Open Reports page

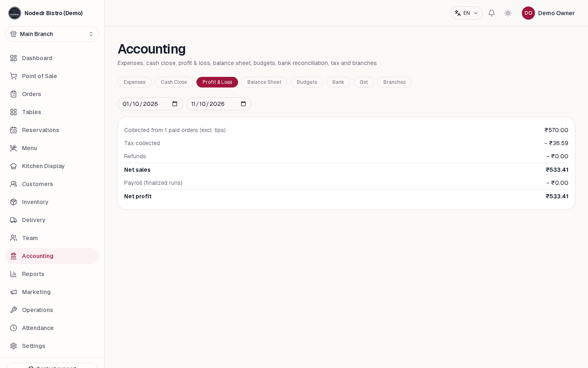[52, 274]
